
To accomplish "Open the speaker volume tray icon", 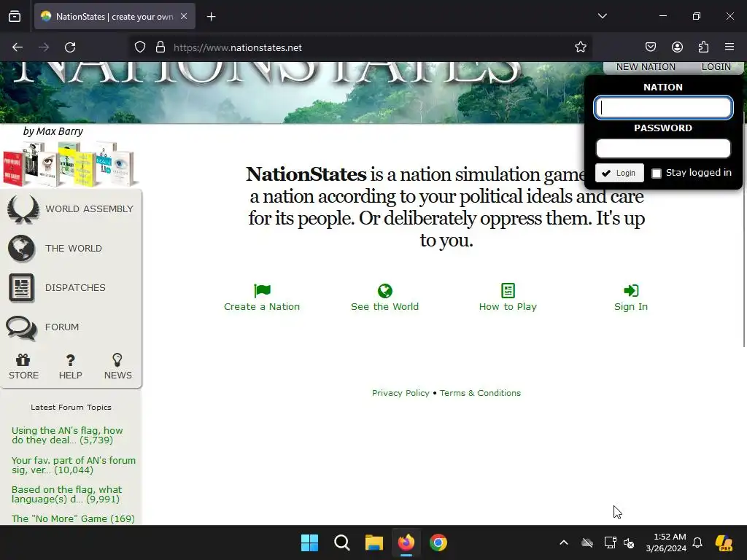I will click(x=629, y=542).
